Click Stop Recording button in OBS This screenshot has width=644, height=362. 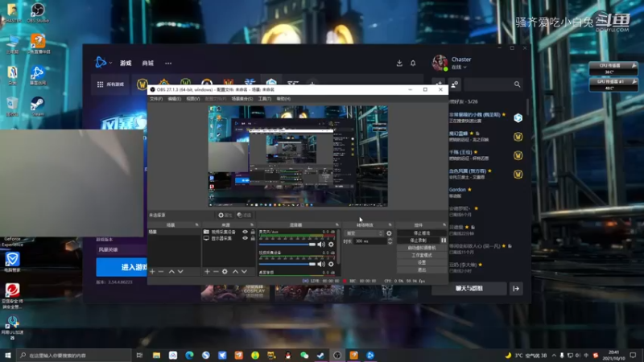tap(418, 241)
